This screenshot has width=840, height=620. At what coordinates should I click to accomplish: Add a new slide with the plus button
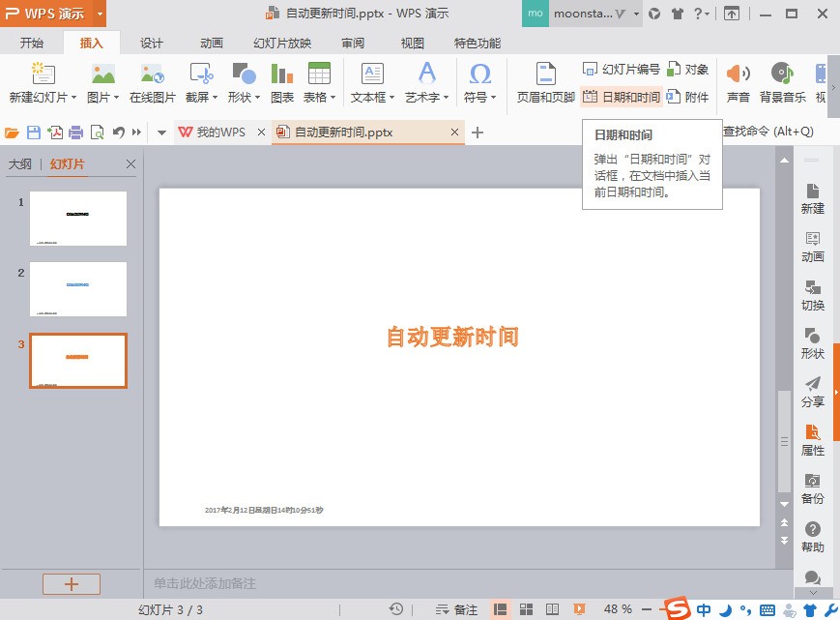point(72,584)
